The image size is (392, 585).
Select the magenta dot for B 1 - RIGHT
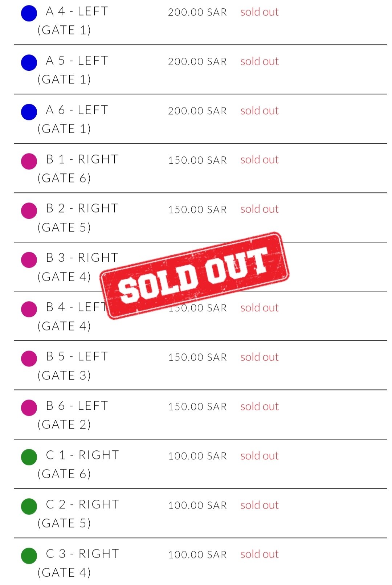tap(29, 161)
